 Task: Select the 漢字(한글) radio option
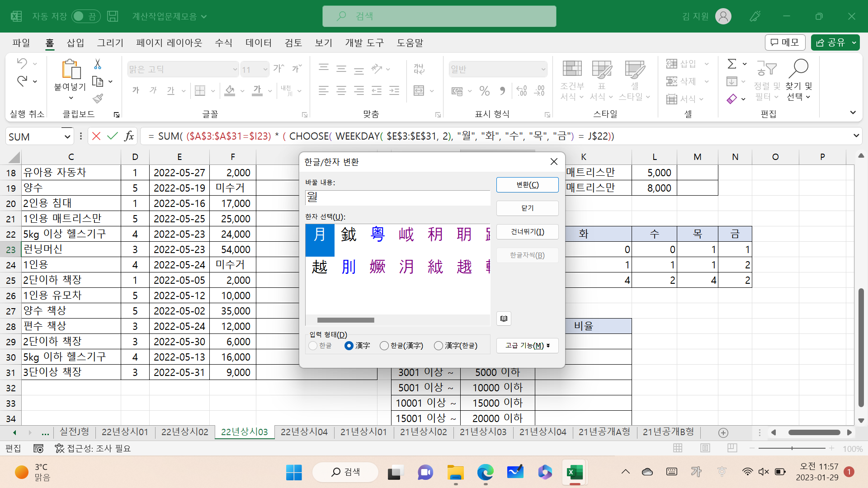pyautogui.click(x=438, y=346)
